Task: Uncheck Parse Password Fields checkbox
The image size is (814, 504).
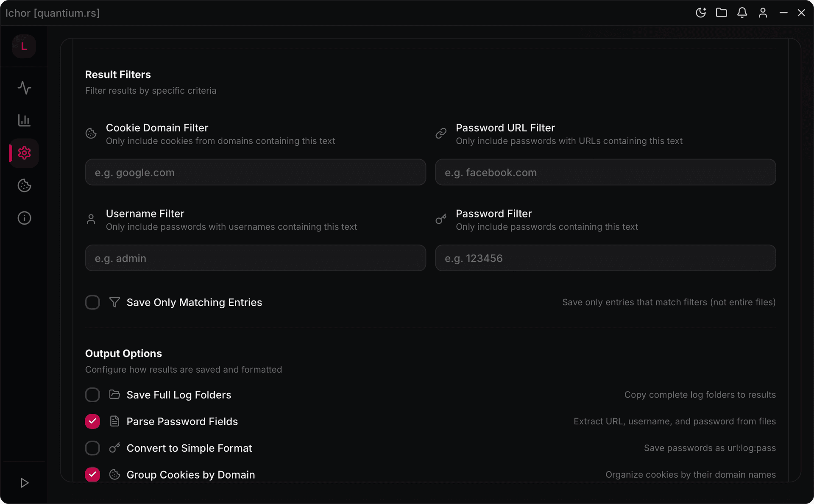Action: click(x=92, y=421)
